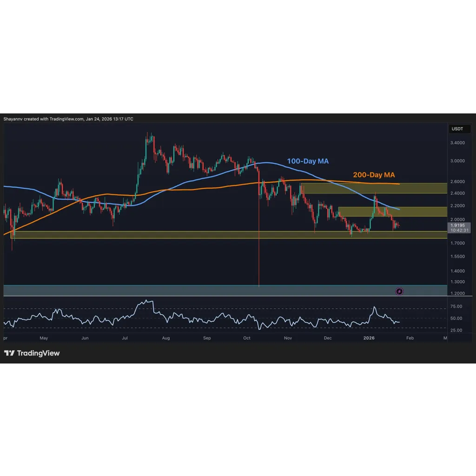Click the 3.4000 price axis label
This screenshot has width=476, height=476.
457,143
